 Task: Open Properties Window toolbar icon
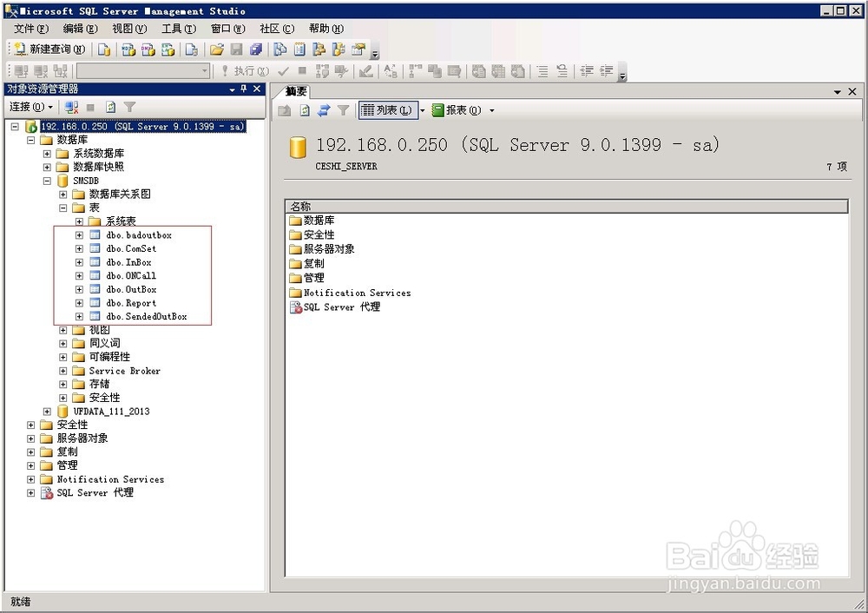[358, 49]
